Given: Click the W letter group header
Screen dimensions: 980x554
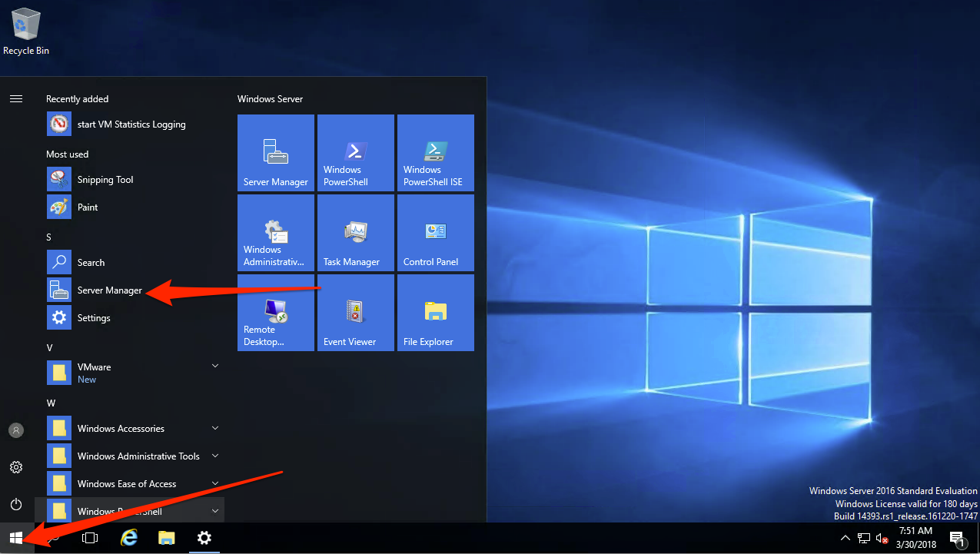Looking at the screenshot, I should [51, 403].
